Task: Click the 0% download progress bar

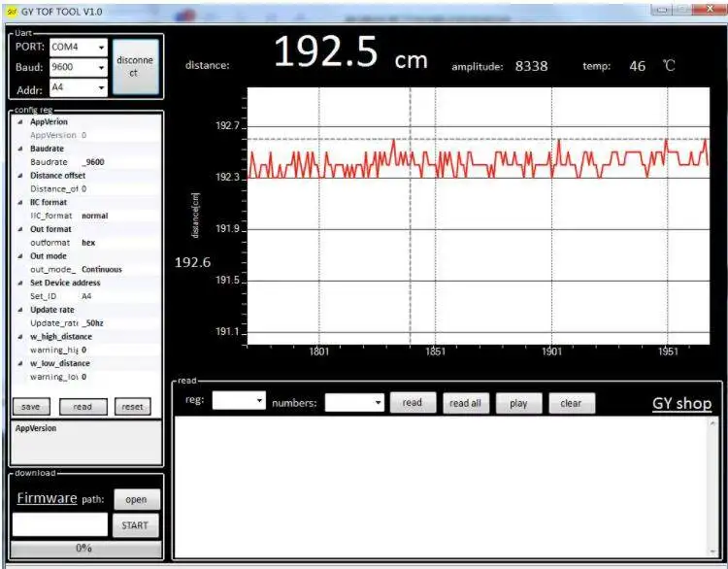Action: pyautogui.click(x=86, y=549)
